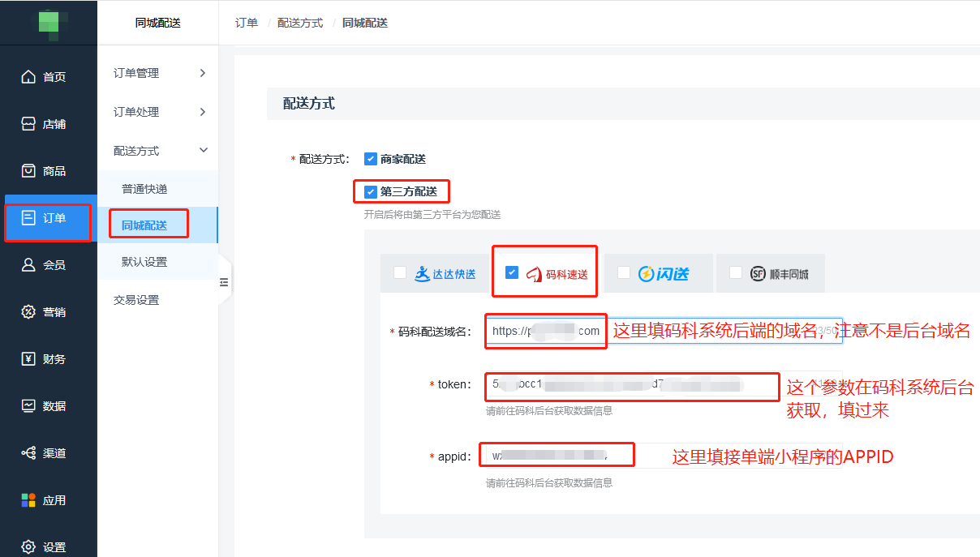Image resolution: width=980 pixels, height=557 pixels.
Task: Click the order icon beside 订单
Action: tap(28, 217)
